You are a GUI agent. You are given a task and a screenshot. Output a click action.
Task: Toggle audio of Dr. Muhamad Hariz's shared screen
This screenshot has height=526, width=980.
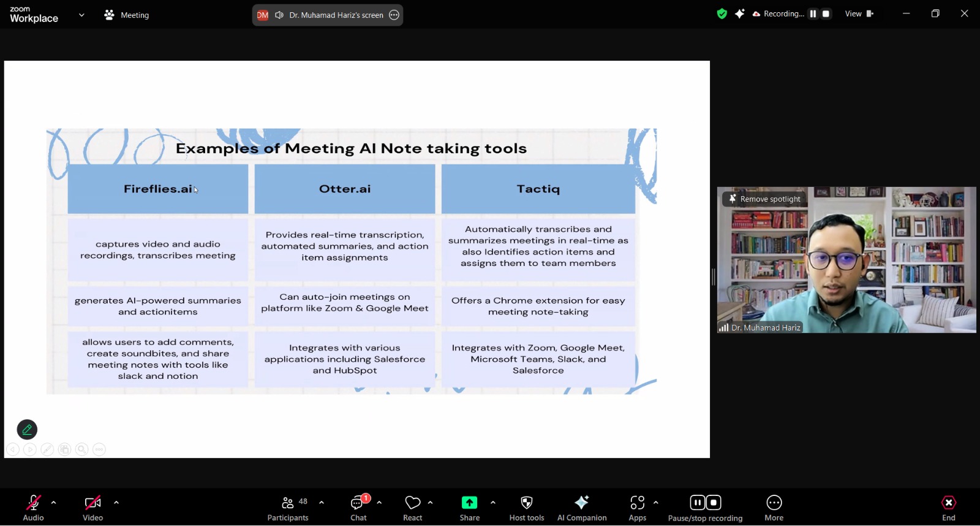tap(279, 15)
